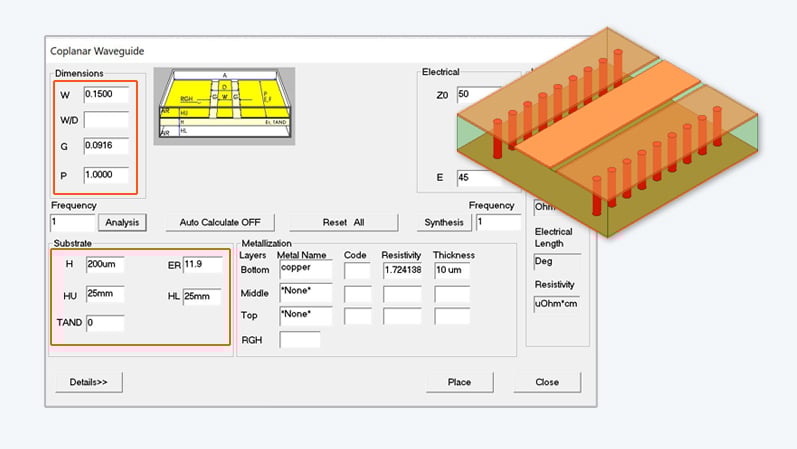Click the Place button
Screen dimensions: 797x449
[459, 382]
